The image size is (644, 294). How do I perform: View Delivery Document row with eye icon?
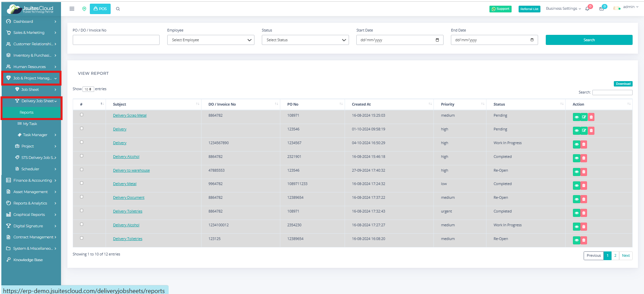pyautogui.click(x=576, y=199)
